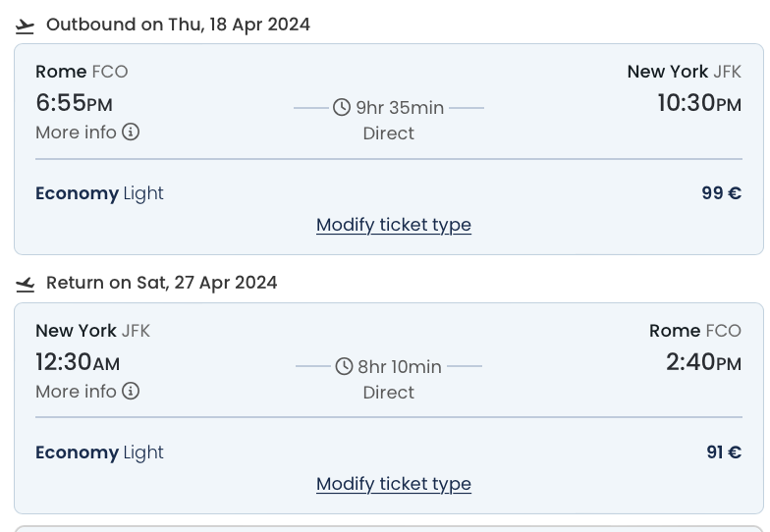Click the 91 € return price

(724, 452)
